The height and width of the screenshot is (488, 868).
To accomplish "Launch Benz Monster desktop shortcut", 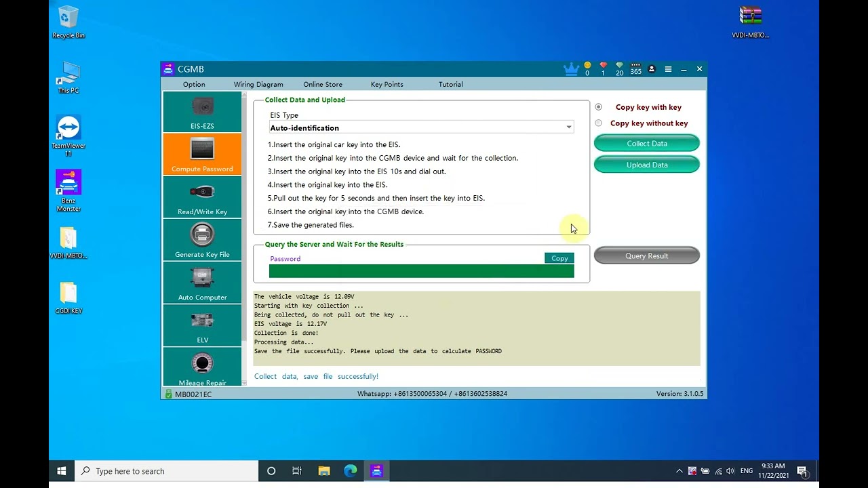I will (x=68, y=190).
